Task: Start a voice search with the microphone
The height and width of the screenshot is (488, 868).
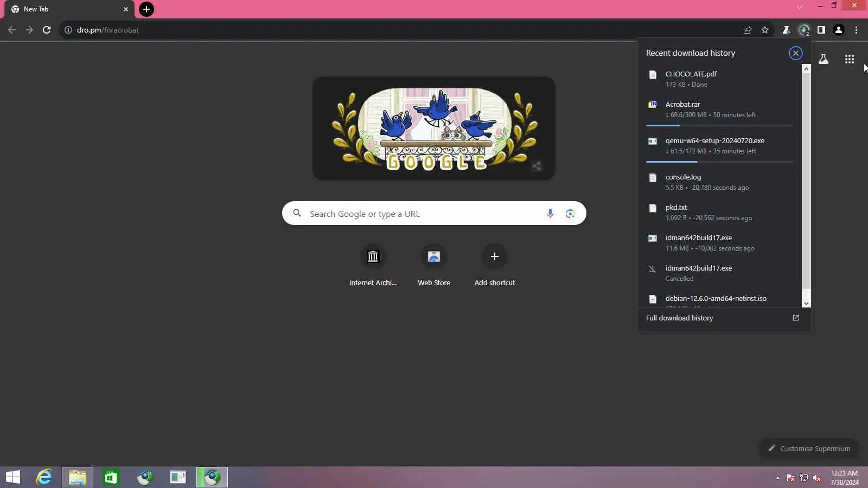Action: tap(550, 214)
